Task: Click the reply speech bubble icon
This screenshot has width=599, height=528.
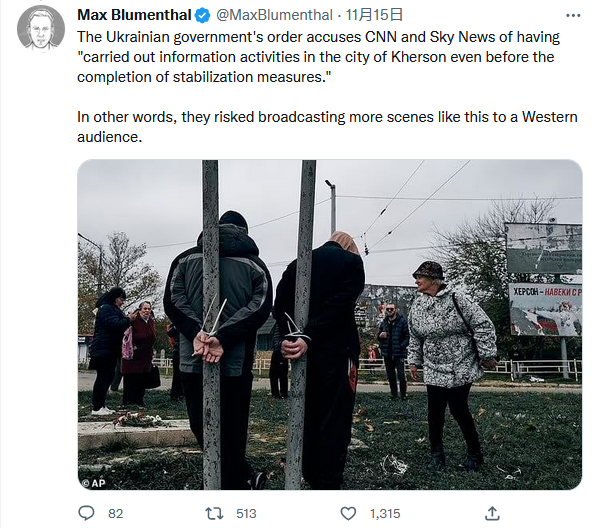Action: [86, 513]
